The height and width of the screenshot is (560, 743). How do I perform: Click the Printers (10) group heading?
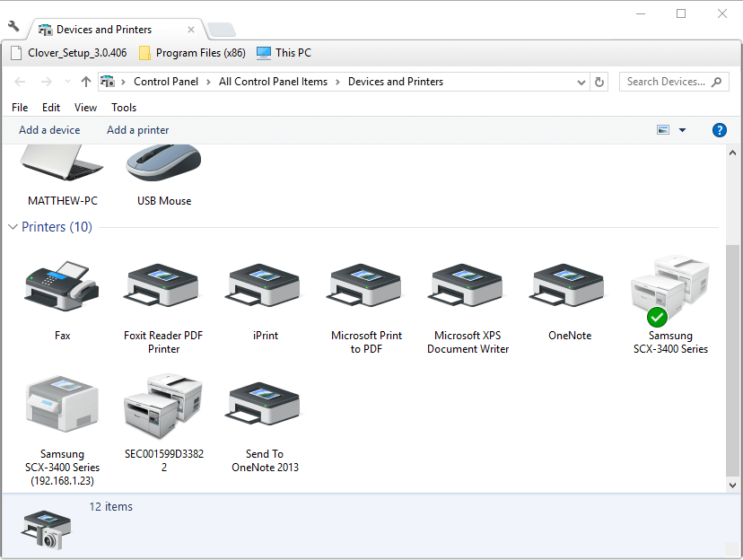[57, 227]
